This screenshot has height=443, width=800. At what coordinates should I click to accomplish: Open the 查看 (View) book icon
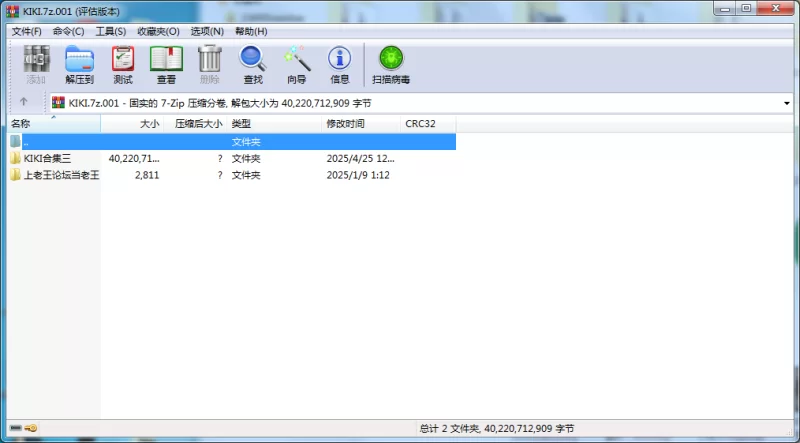coord(166,59)
